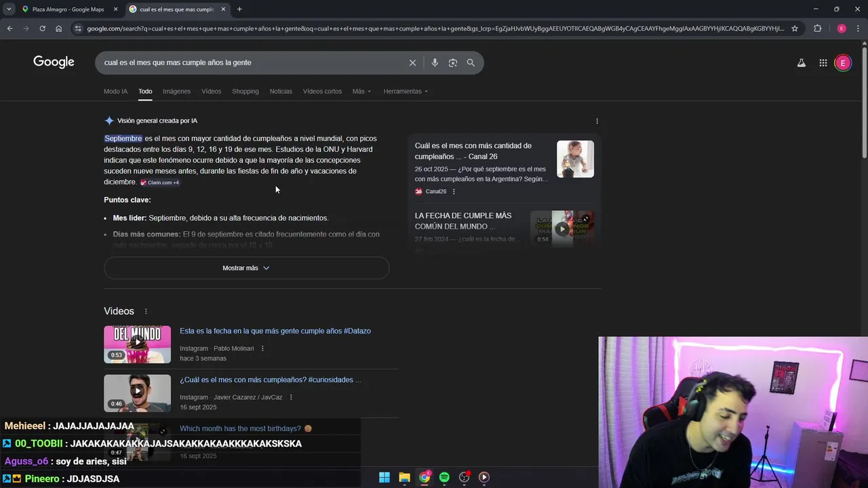Open options for the Pablo Molinari video
The width and height of the screenshot is (868, 488).
point(262,348)
